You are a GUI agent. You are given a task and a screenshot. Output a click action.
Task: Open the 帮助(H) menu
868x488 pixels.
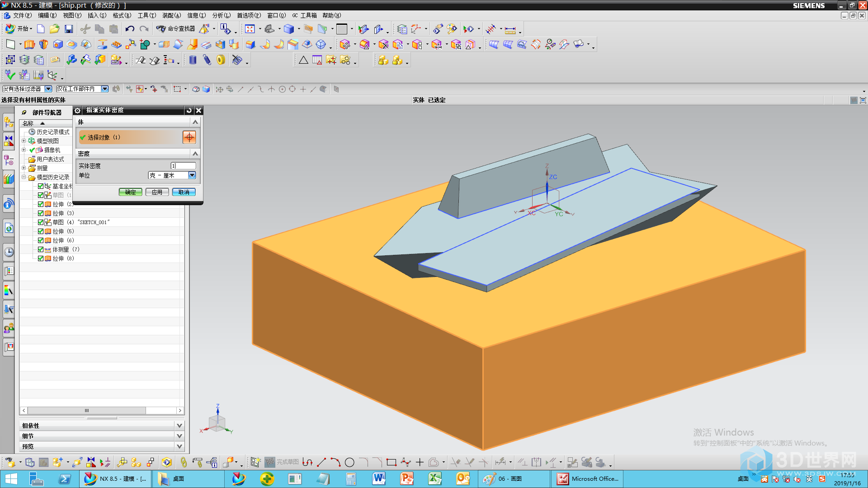click(x=332, y=15)
